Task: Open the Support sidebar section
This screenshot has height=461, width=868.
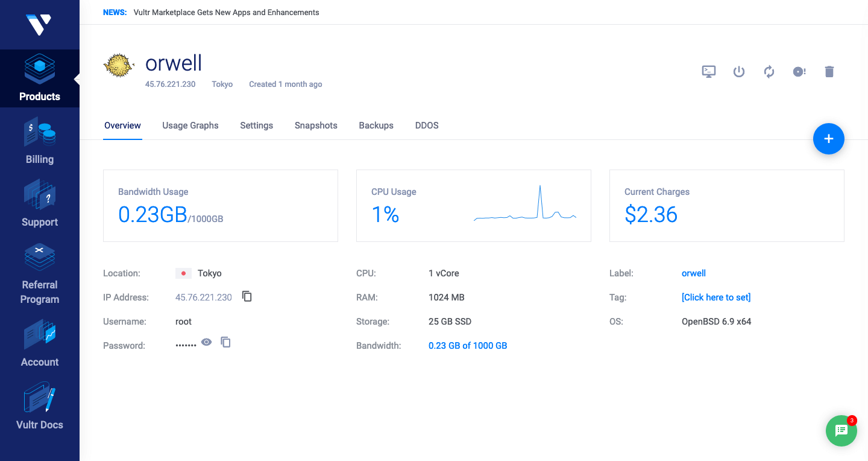Action: pyautogui.click(x=39, y=204)
